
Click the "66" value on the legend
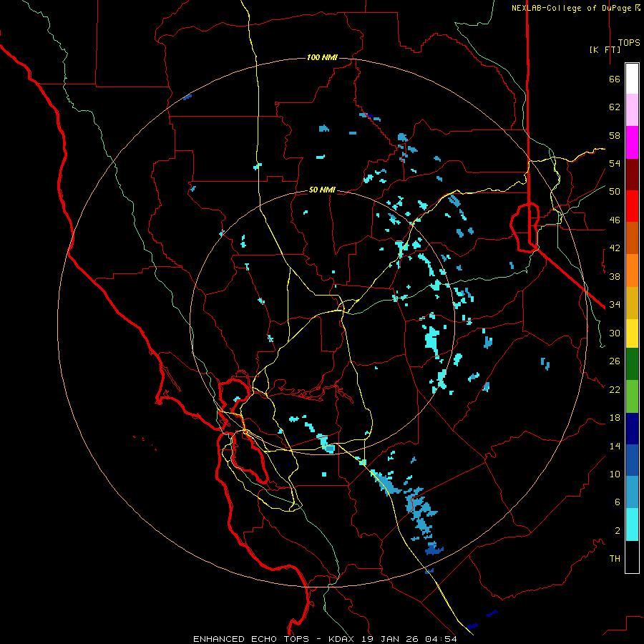pos(615,79)
